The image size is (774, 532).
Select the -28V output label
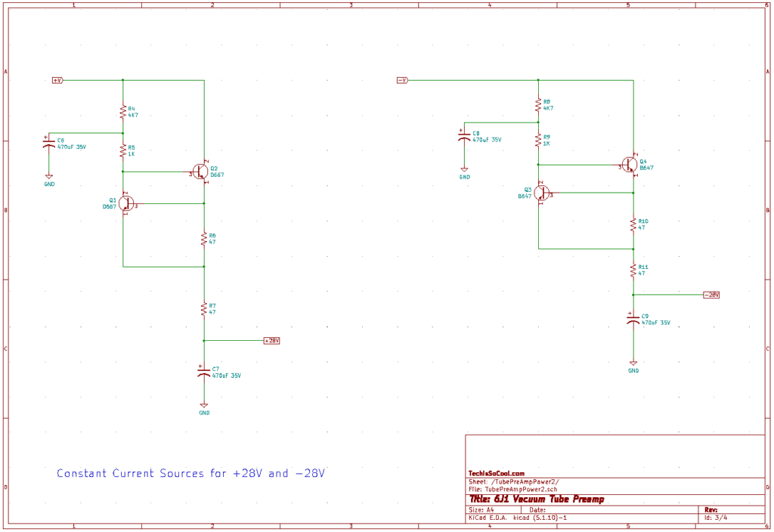tap(711, 294)
